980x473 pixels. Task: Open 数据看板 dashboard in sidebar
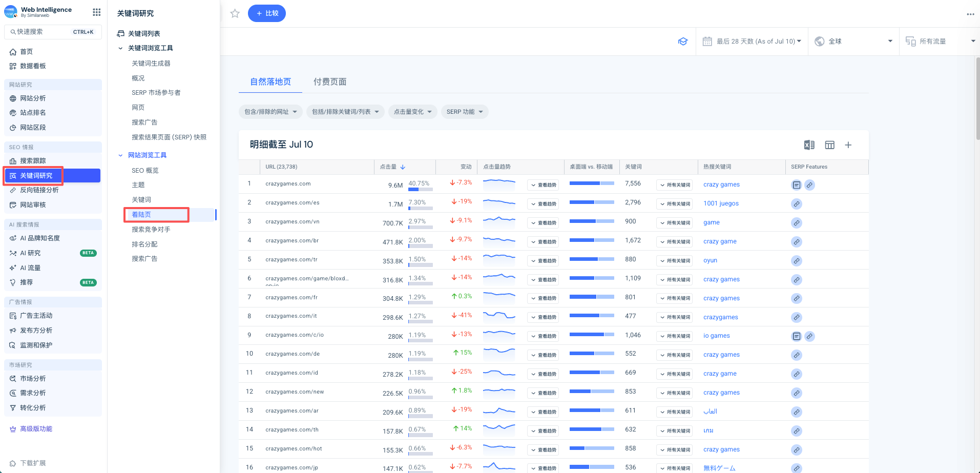33,66
